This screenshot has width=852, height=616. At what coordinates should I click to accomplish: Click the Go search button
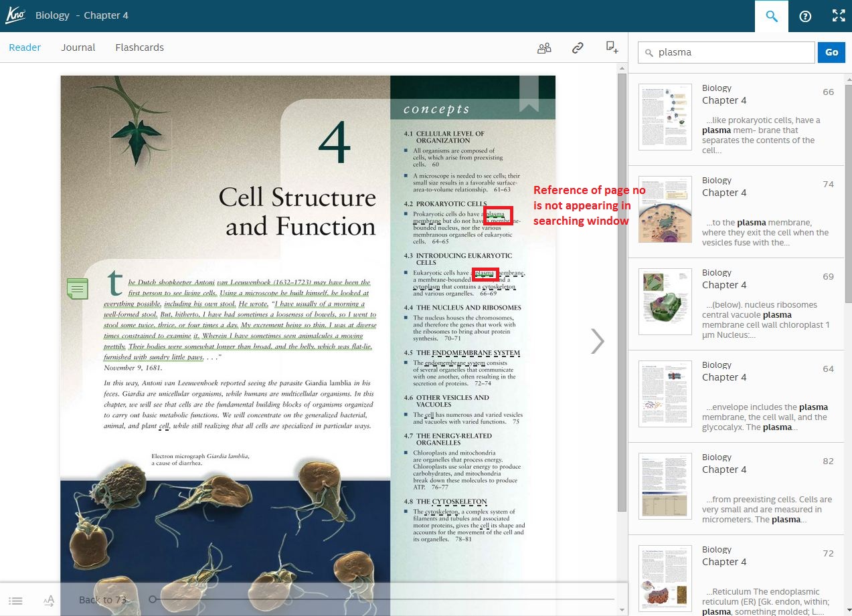(x=832, y=52)
